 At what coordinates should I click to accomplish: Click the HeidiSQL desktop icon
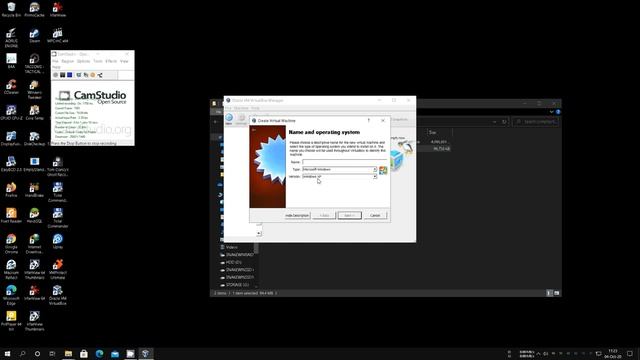pos(34,216)
